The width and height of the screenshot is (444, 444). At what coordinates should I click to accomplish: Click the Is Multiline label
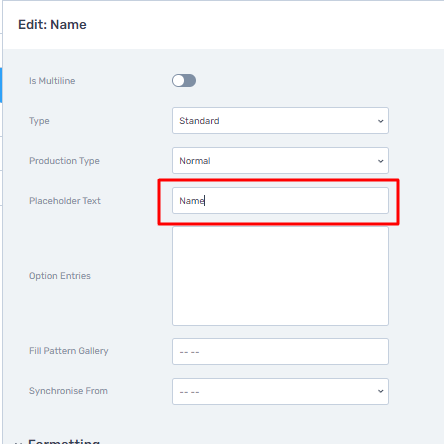52,81
